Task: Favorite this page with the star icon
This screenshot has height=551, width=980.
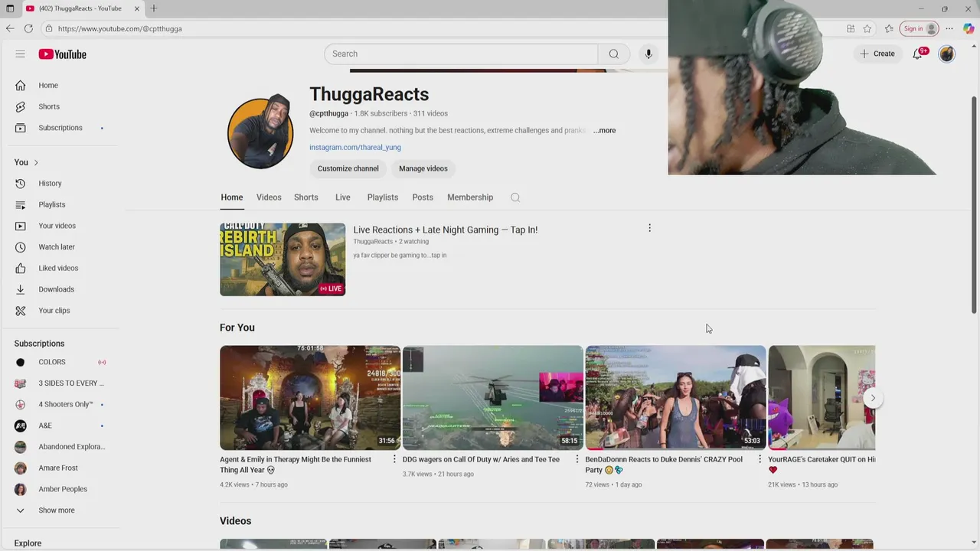Action: [x=867, y=28]
